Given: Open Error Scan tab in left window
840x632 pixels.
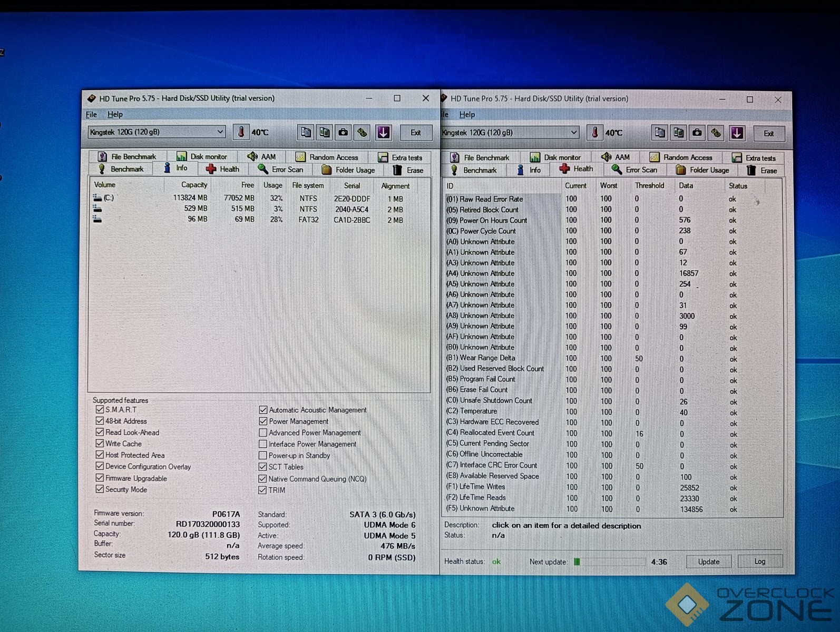Looking at the screenshot, I should (281, 170).
